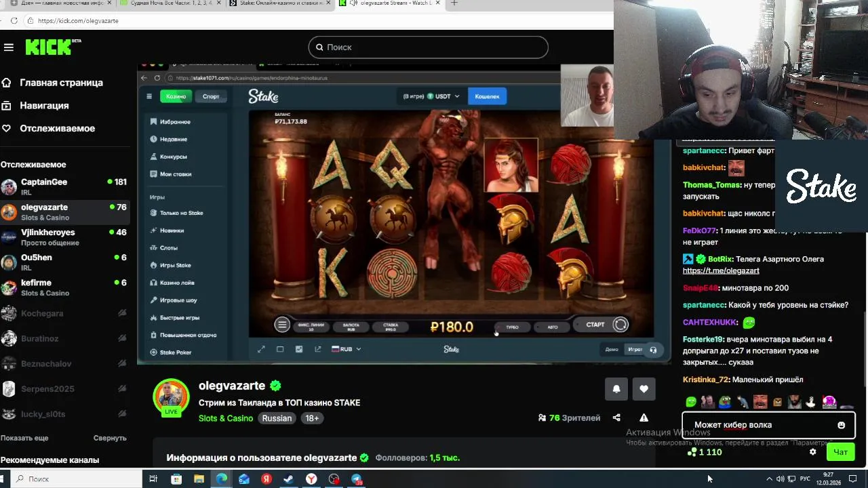Click the circular spin icon next to СТАРТ

(620, 325)
